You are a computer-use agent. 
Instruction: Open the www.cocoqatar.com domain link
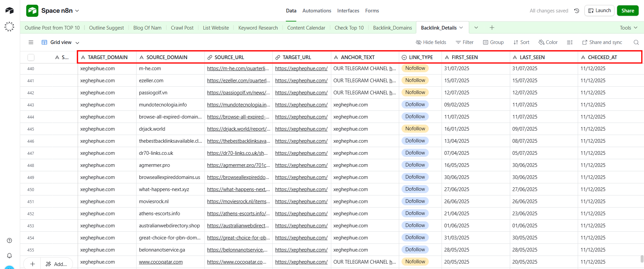161,262
